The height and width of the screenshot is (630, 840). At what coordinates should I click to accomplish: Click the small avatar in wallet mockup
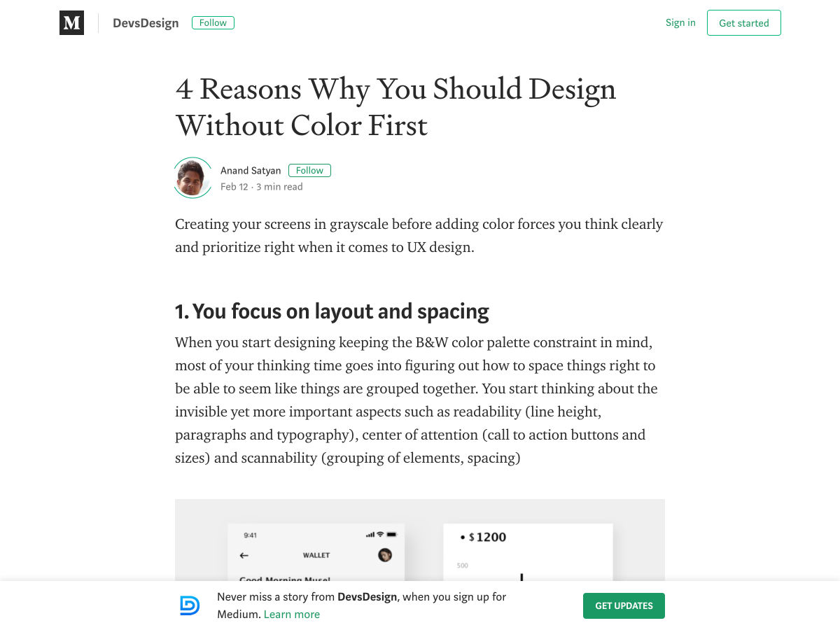coord(384,555)
